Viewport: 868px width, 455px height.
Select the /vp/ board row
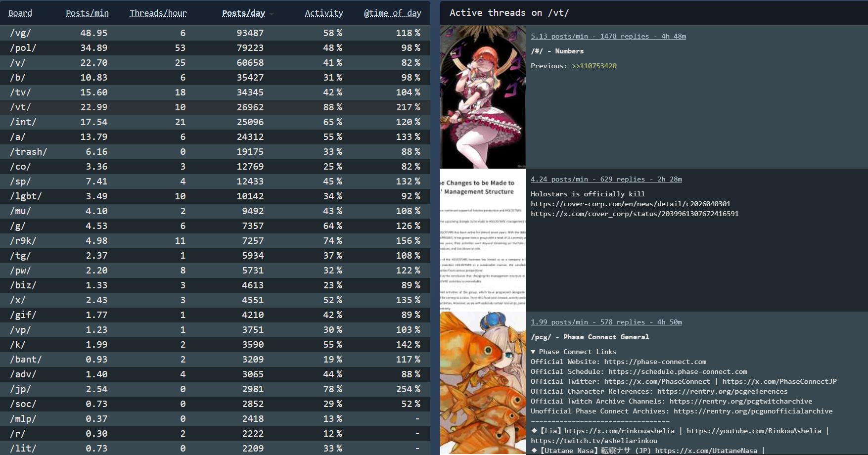coord(215,330)
